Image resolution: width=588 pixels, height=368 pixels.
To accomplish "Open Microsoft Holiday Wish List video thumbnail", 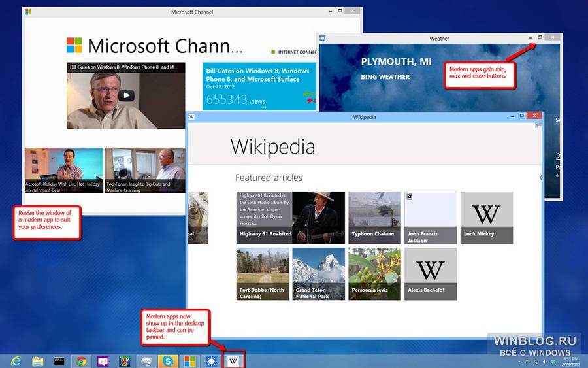I will click(64, 171).
